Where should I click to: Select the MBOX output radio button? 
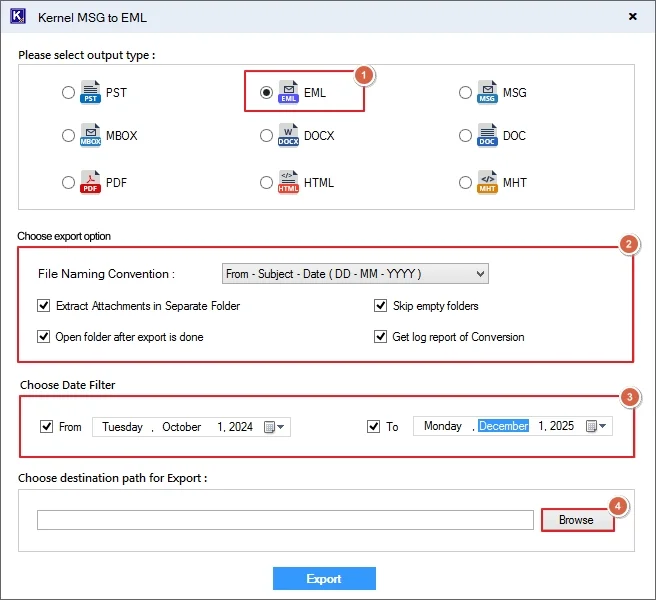pyautogui.click(x=68, y=136)
